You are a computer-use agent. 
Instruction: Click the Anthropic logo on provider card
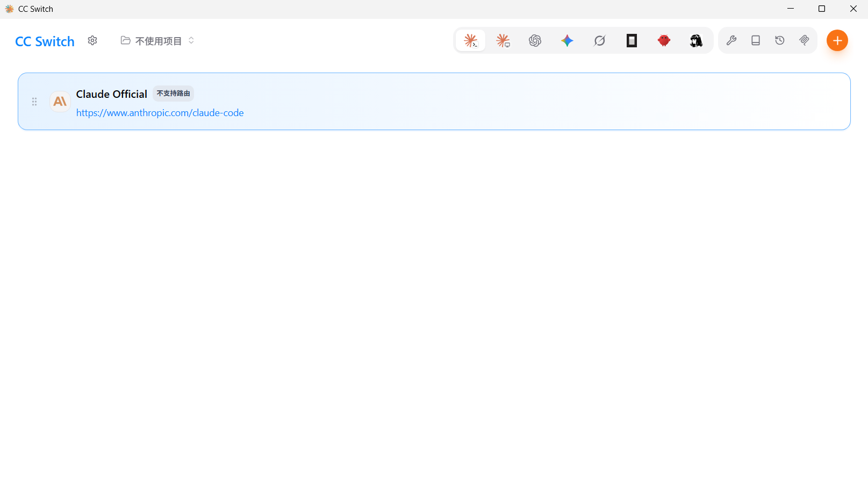60,101
